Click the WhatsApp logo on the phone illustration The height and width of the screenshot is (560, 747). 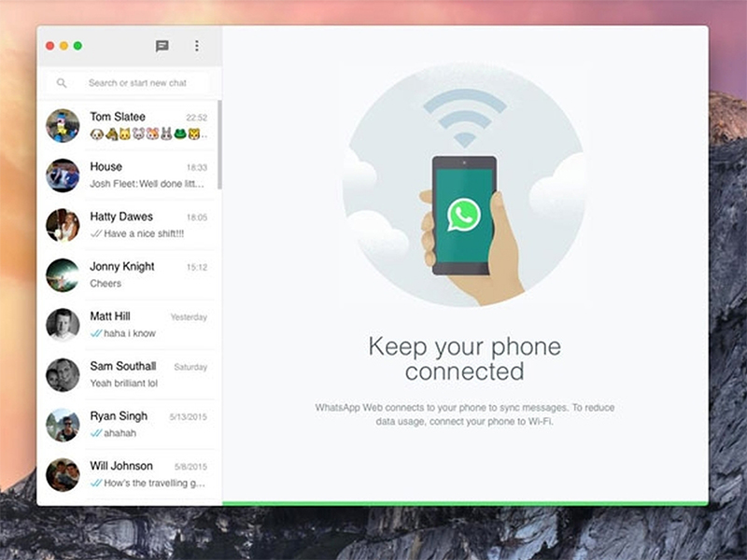(463, 216)
